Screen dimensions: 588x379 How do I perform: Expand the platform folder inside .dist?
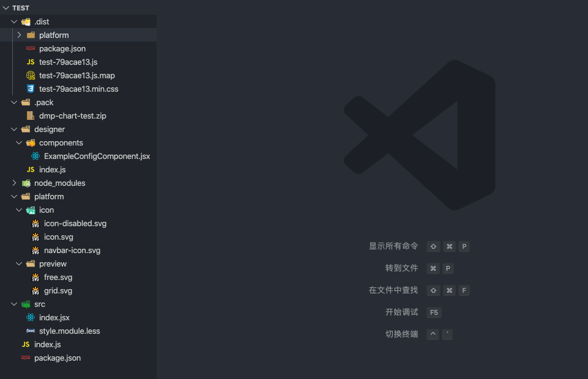(x=19, y=35)
